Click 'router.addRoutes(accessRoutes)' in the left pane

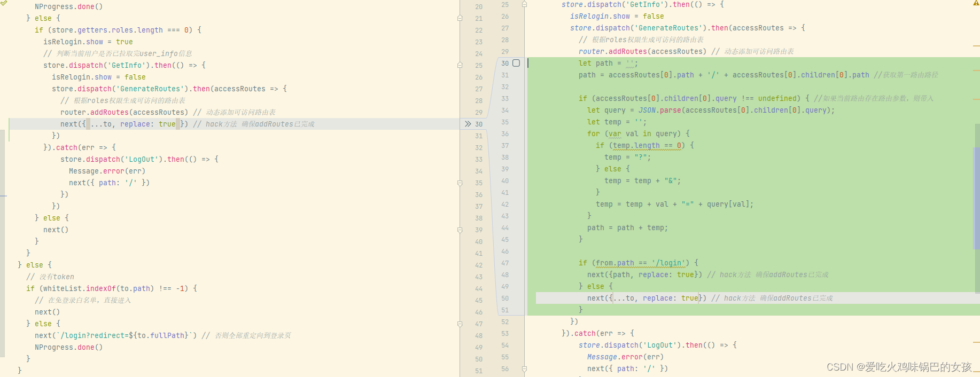(125, 112)
